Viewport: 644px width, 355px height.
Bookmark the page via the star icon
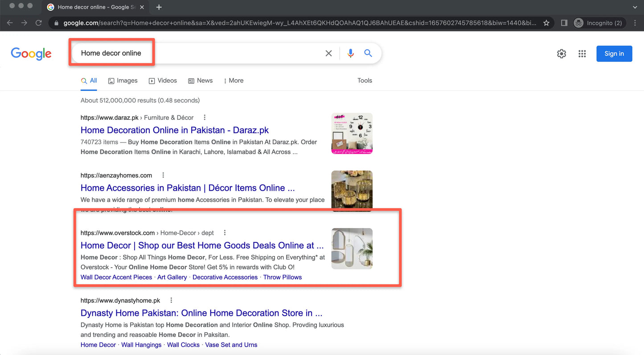pyautogui.click(x=546, y=23)
